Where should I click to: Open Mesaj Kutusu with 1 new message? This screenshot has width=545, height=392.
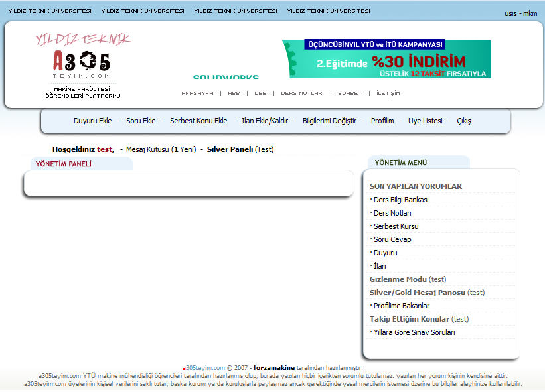pyautogui.click(x=161, y=149)
